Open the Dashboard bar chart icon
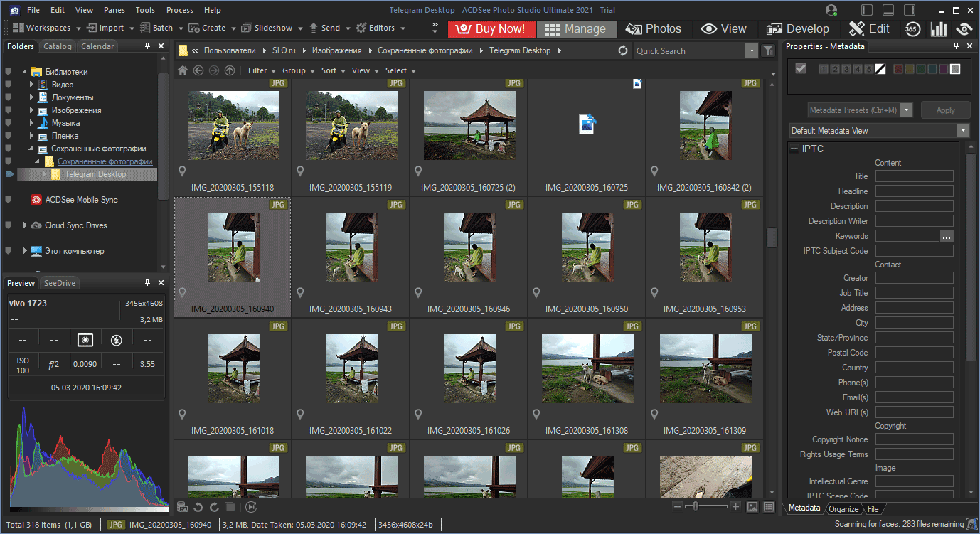Viewport: 980px width, 534px height. [939, 28]
